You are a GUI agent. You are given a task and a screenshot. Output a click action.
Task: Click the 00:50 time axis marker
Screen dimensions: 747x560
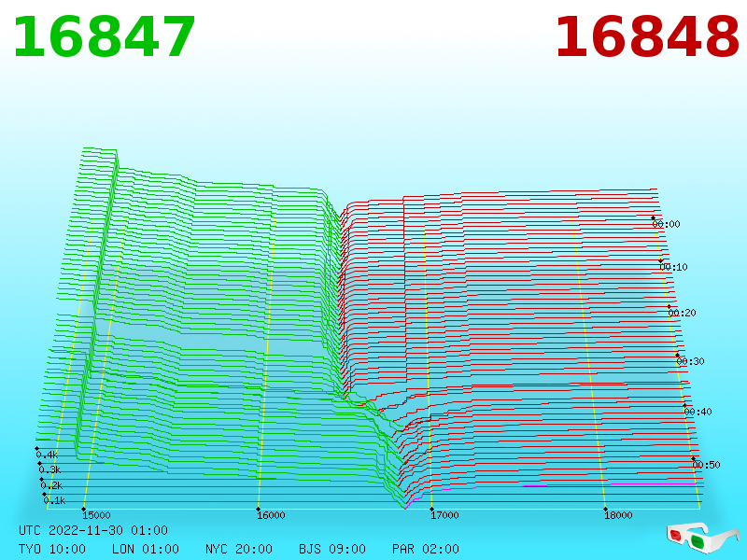[706, 465]
